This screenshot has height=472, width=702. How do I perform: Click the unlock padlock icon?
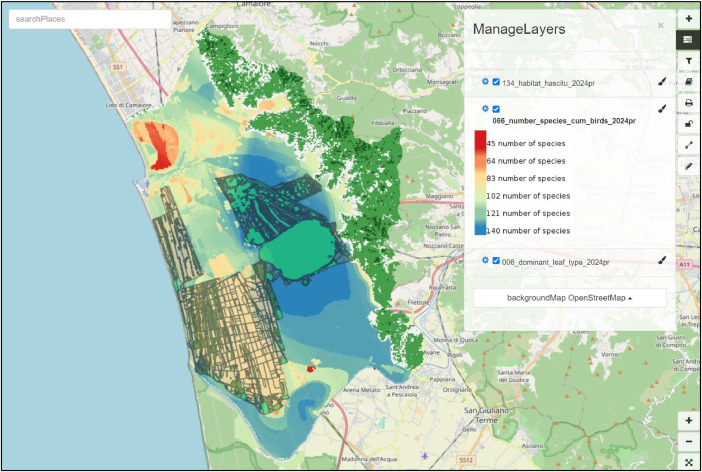(x=689, y=124)
